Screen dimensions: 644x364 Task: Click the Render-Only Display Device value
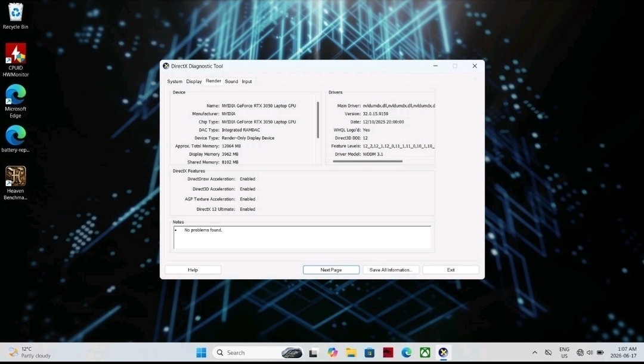[248, 138]
